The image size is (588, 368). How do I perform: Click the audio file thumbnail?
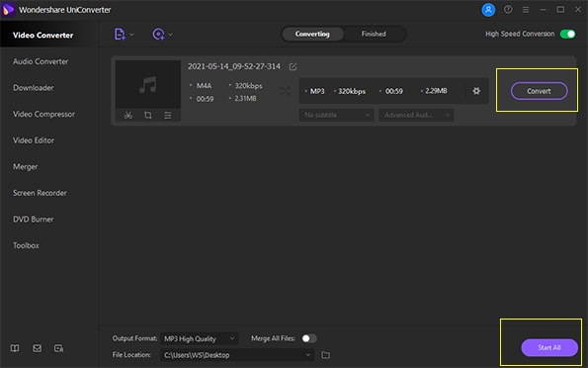click(148, 84)
